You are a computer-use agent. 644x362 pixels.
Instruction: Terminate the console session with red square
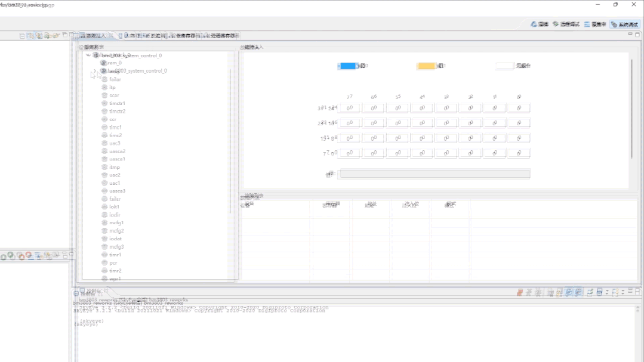click(x=519, y=292)
